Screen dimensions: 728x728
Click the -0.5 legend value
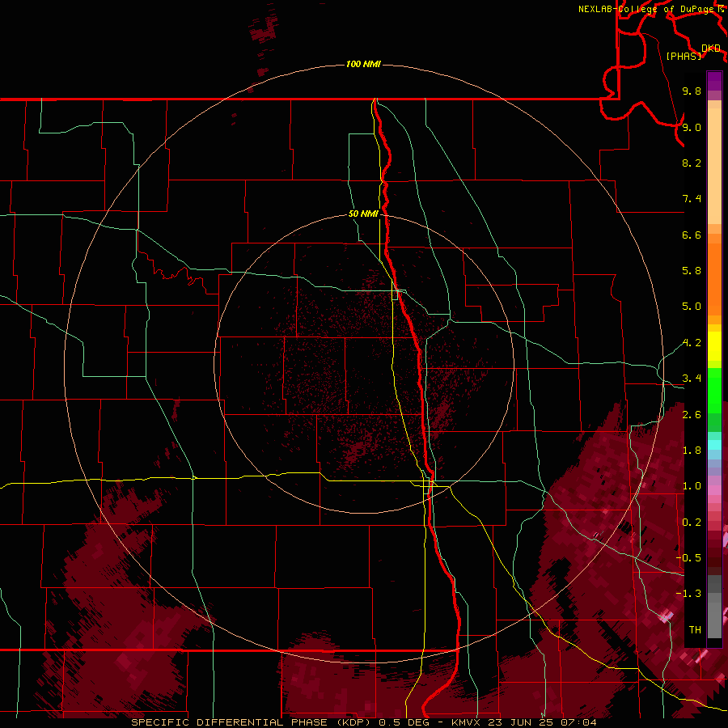[688, 558]
